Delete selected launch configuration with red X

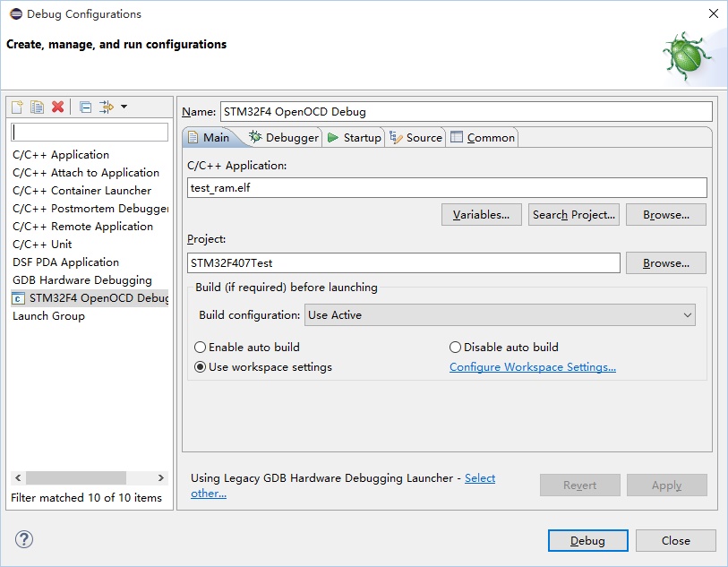pyautogui.click(x=58, y=107)
